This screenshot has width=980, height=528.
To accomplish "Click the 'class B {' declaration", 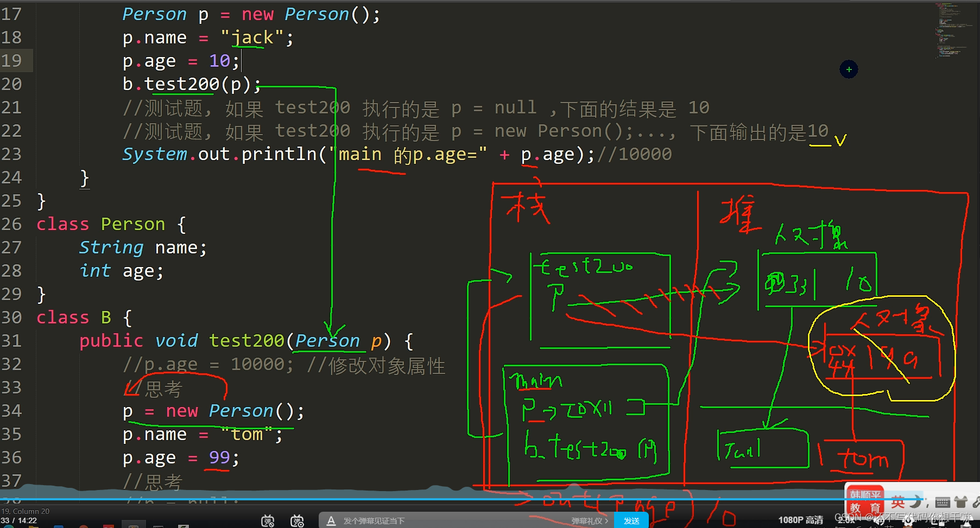I will point(84,317).
